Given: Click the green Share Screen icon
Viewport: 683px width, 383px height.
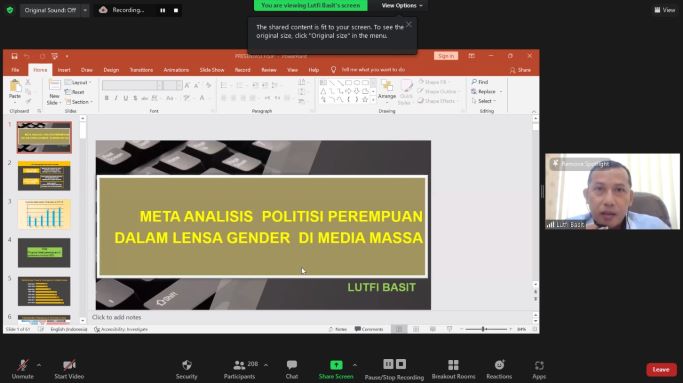Looking at the screenshot, I should [336, 365].
